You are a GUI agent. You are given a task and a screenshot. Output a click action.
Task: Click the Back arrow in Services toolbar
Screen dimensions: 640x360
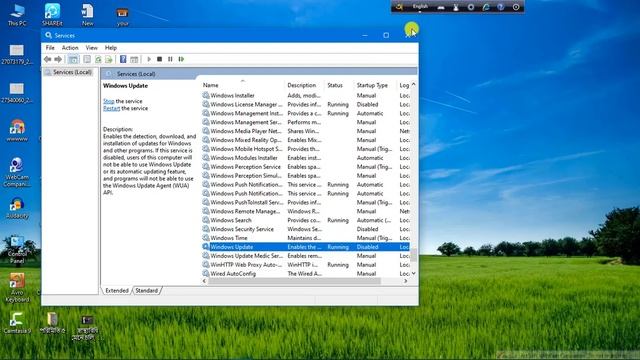[47, 59]
